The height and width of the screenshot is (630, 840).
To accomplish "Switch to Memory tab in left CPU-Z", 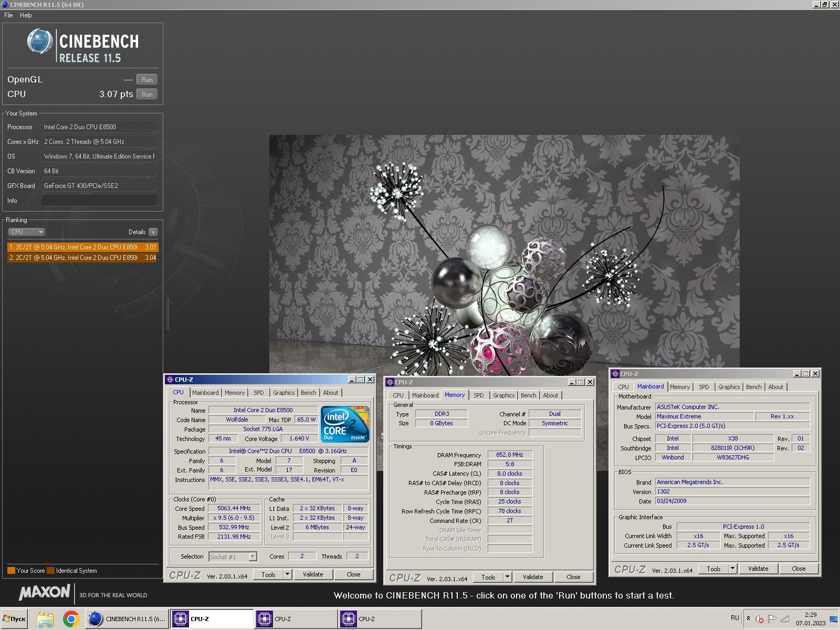I will click(x=235, y=393).
